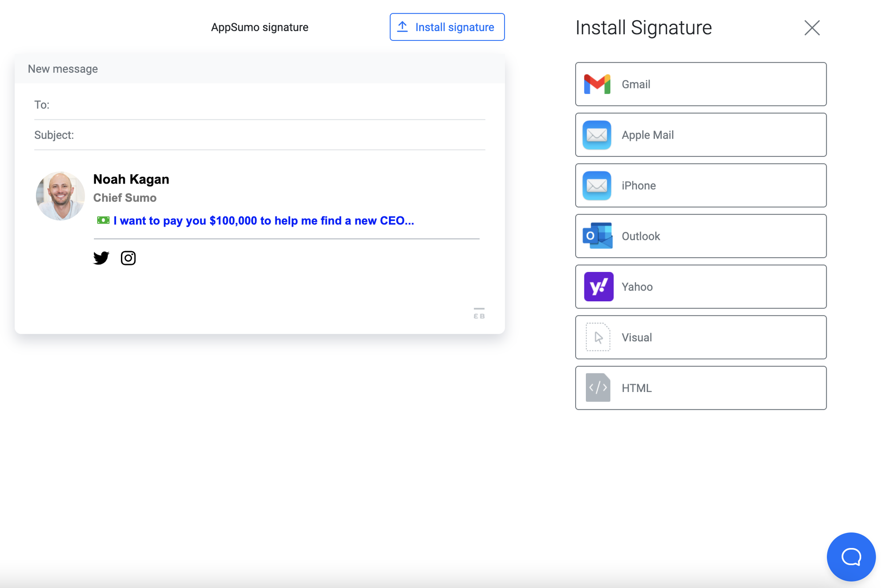Click the Instagram icon in signature preview
Viewport: 889px width, 588px height.
pos(128,258)
